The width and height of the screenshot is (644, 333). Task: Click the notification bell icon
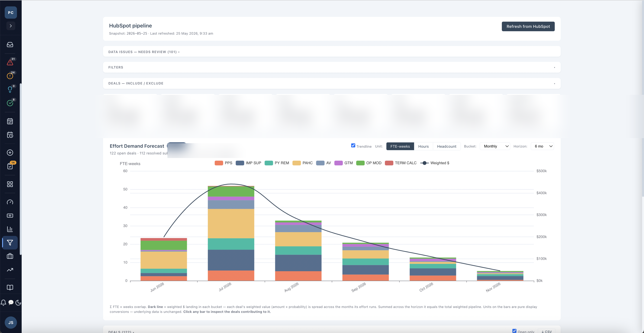4,303
